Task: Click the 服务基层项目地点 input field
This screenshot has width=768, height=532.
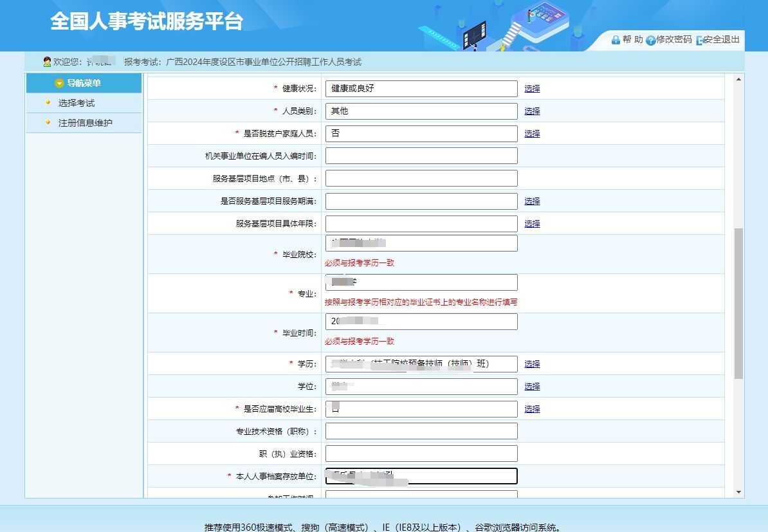Action: pyautogui.click(x=421, y=178)
